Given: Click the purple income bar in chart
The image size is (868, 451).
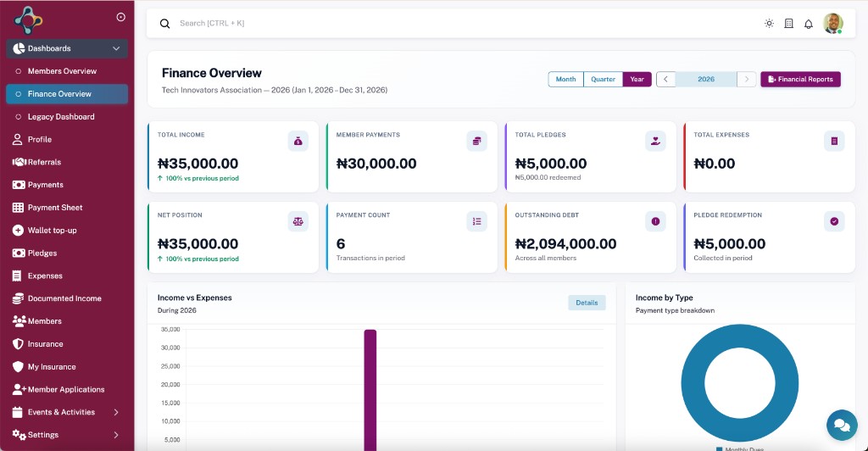Looking at the screenshot, I should click(x=370, y=390).
